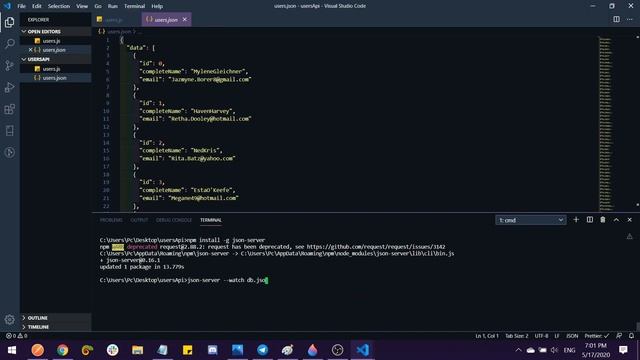Change JSON language mode
The width and height of the screenshot is (640, 360).
tap(572, 336)
